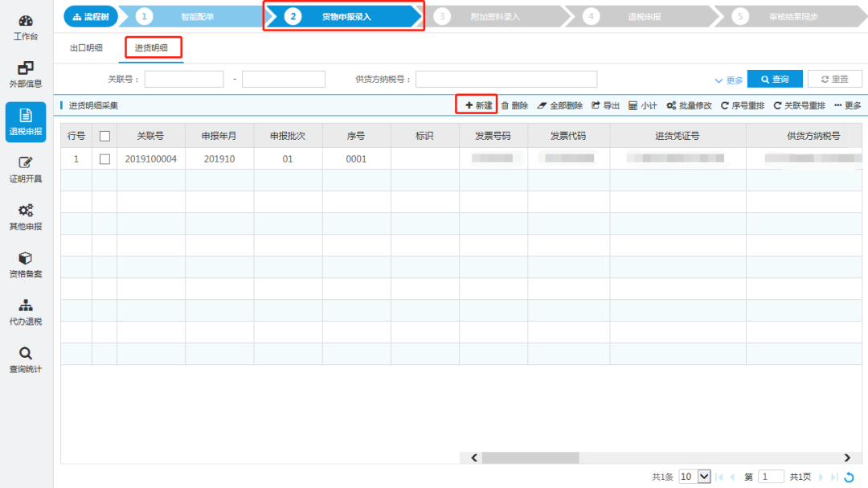
Task: Click 批量修改 batch edit toolbar item
Action: coord(690,105)
